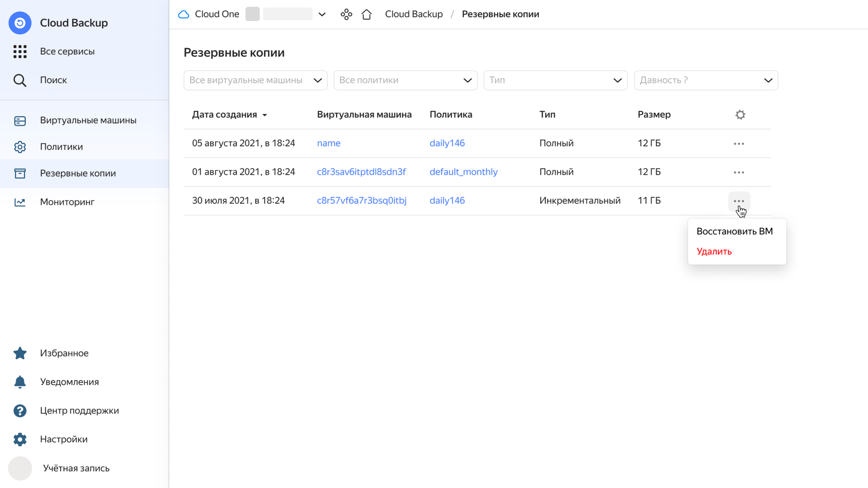Click Резервные копии breadcrumb in top bar
This screenshot has height=488, width=868.
click(x=500, y=14)
